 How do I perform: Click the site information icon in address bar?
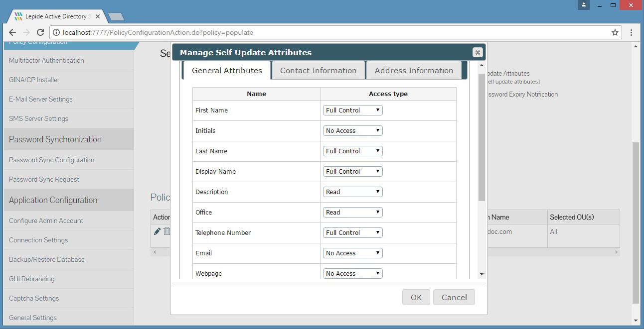click(56, 32)
